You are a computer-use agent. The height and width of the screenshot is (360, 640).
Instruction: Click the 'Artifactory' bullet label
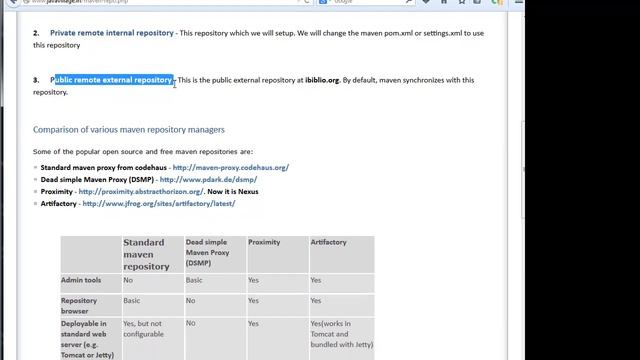(x=58, y=203)
